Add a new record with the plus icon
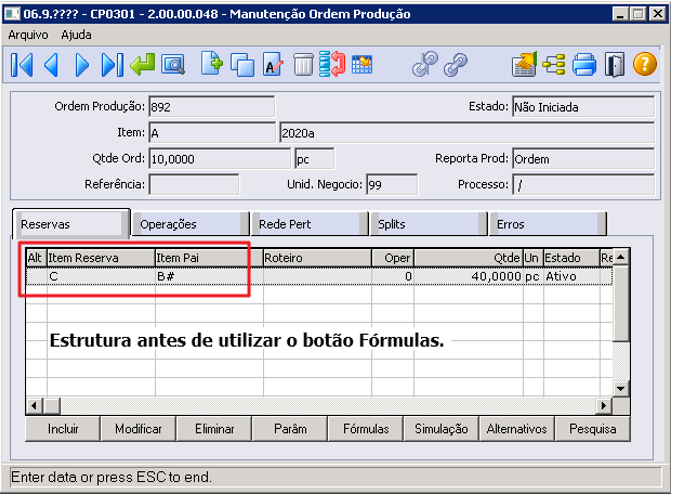The height and width of the screenshot is (495, 674). (211, 64)
